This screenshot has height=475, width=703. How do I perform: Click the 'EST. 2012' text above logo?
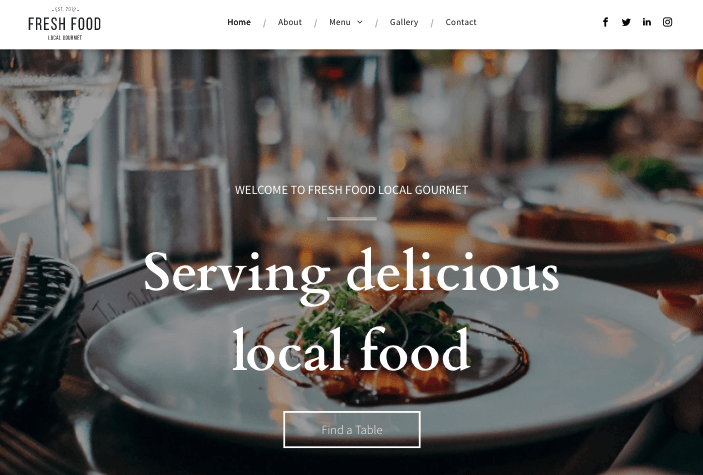coord(65,9)
